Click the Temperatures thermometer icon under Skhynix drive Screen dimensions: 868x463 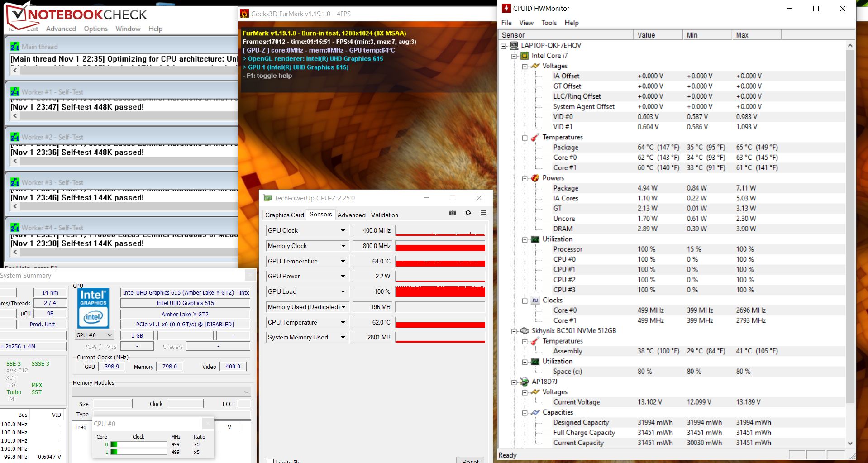tap(535, 341)
